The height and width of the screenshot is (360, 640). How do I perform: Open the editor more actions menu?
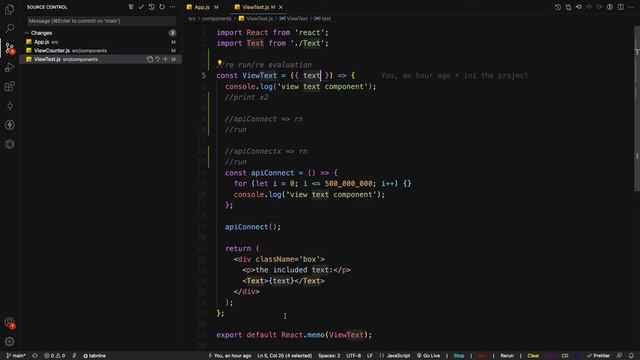click(631, 7)
